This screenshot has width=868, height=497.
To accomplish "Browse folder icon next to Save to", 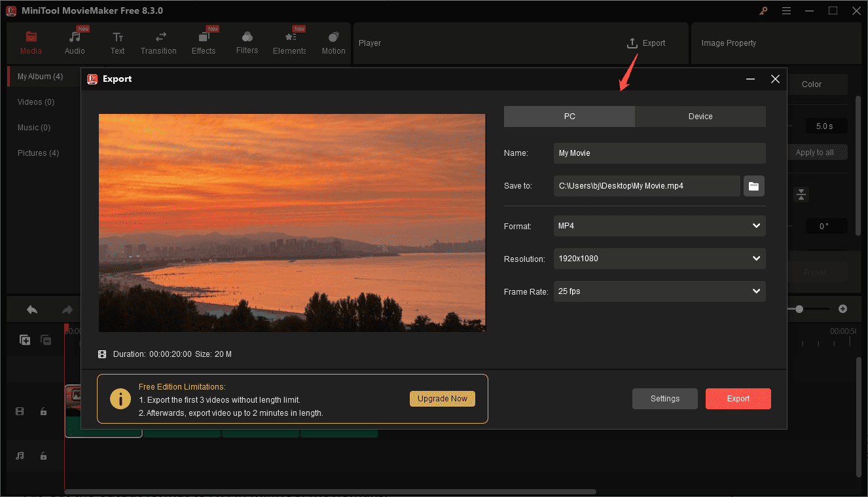I will (754, 186).
